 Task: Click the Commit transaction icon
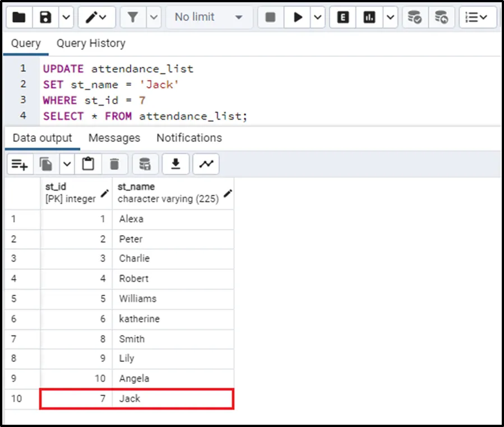(x=414, y=17)
